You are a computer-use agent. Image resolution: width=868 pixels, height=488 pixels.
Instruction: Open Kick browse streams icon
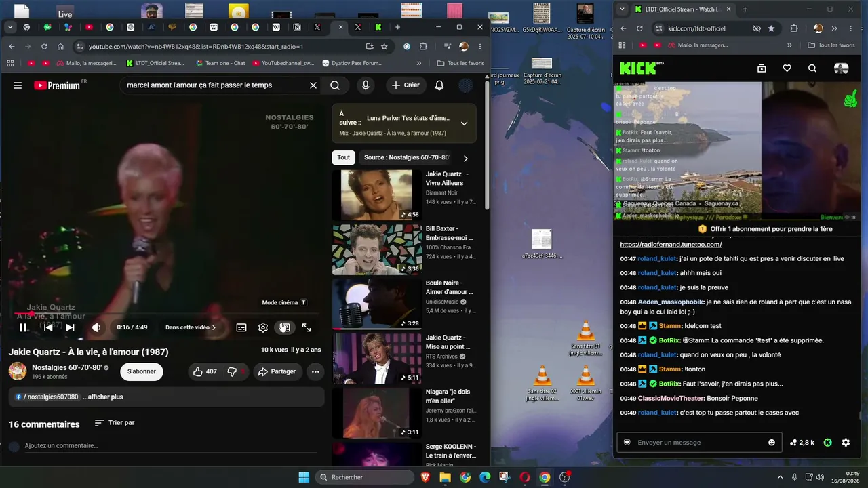pyautogui.click(x=762, y=68)
